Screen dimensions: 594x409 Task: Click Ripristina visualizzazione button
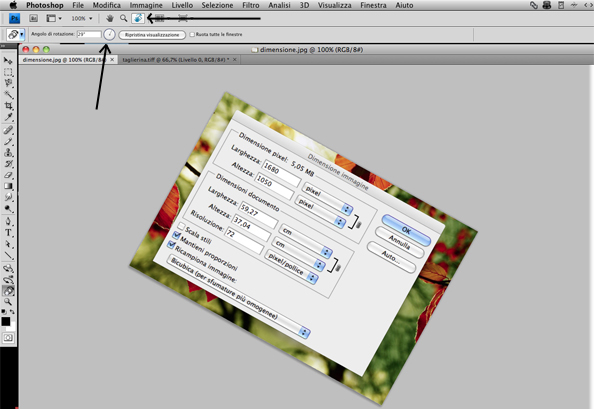point(152,35)
